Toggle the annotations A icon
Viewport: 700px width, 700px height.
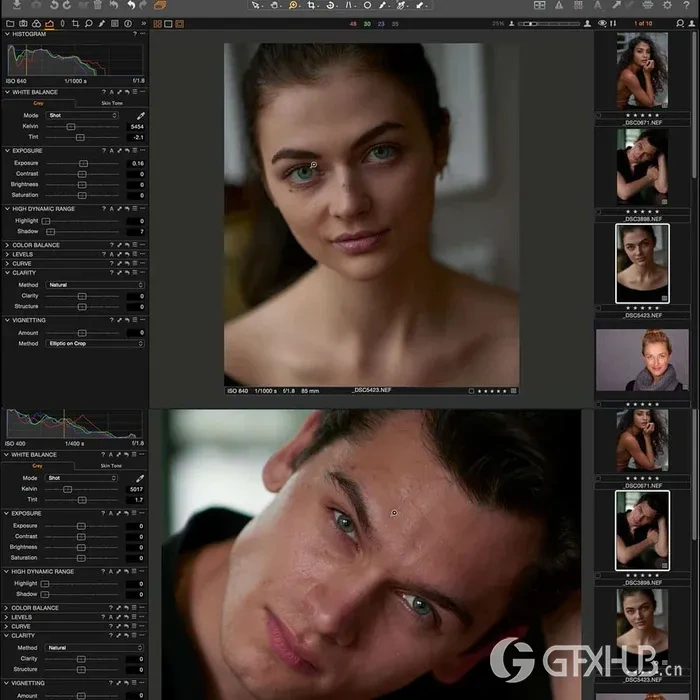pos(597,5)
